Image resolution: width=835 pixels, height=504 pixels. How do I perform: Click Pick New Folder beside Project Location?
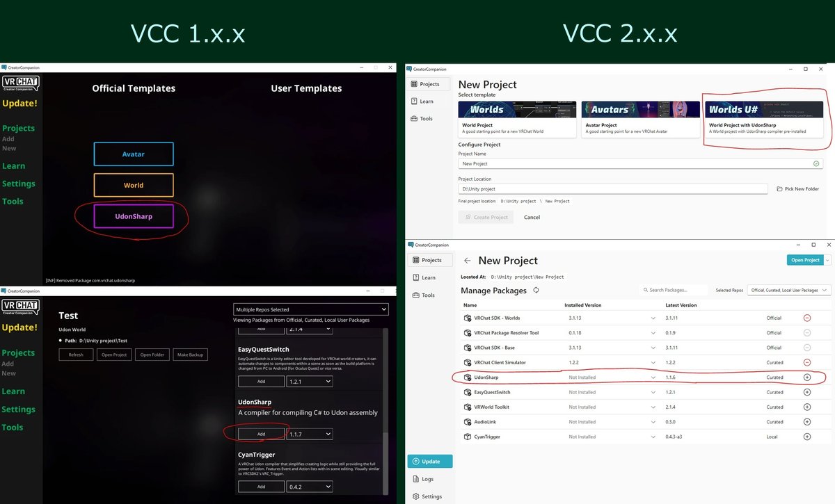point(798,189)
